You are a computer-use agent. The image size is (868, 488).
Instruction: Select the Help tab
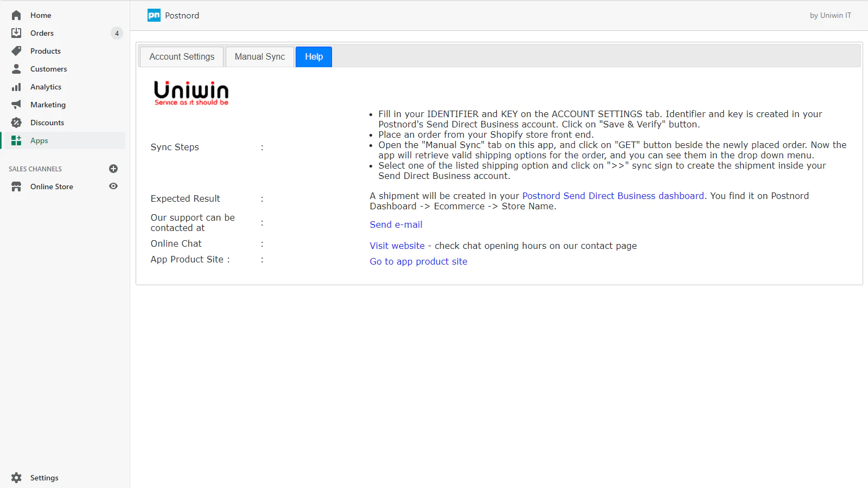pyautogui.click(x=314, y=56)
